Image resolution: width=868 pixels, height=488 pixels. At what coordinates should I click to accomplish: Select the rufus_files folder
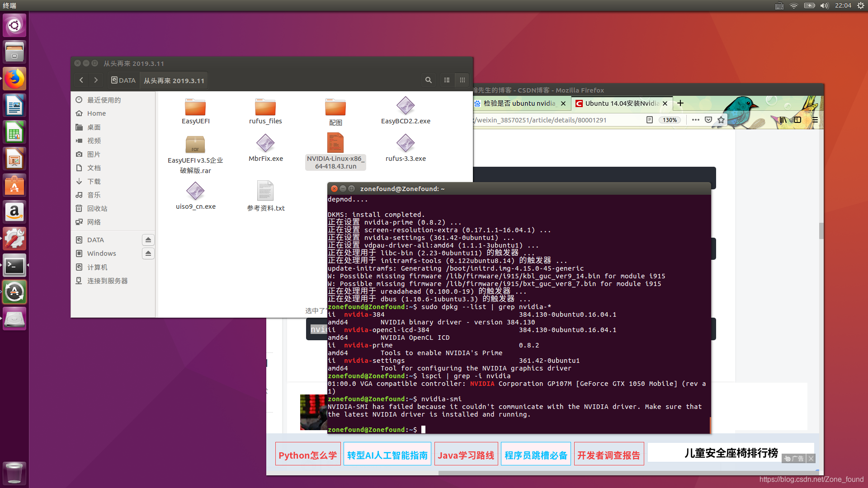(x=265, y=111)
